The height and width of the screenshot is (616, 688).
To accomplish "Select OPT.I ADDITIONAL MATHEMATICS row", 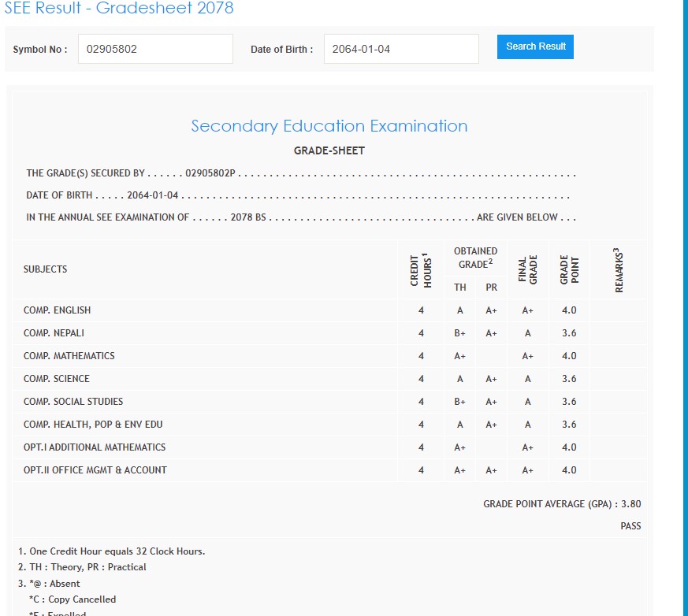I will pos(95,447).
